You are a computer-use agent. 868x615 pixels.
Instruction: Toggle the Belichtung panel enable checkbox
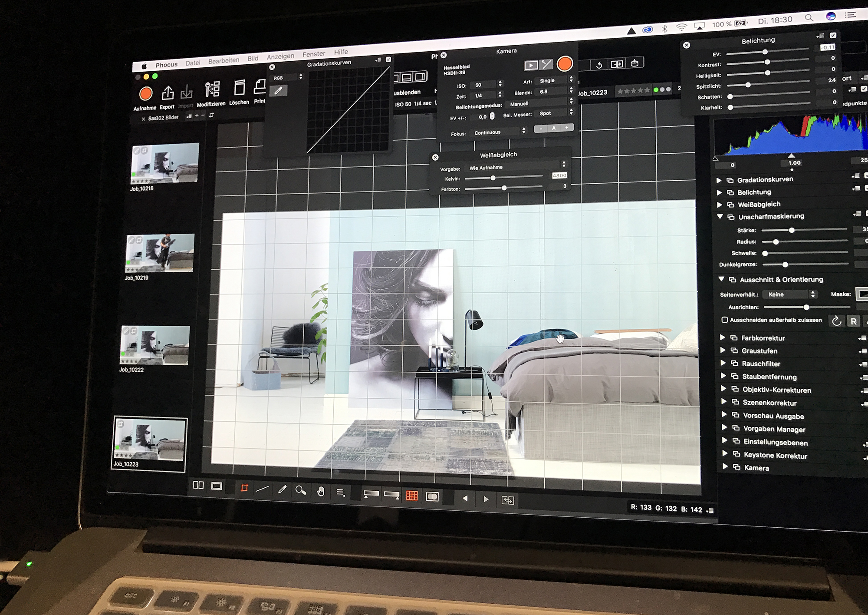coord(833,35)
